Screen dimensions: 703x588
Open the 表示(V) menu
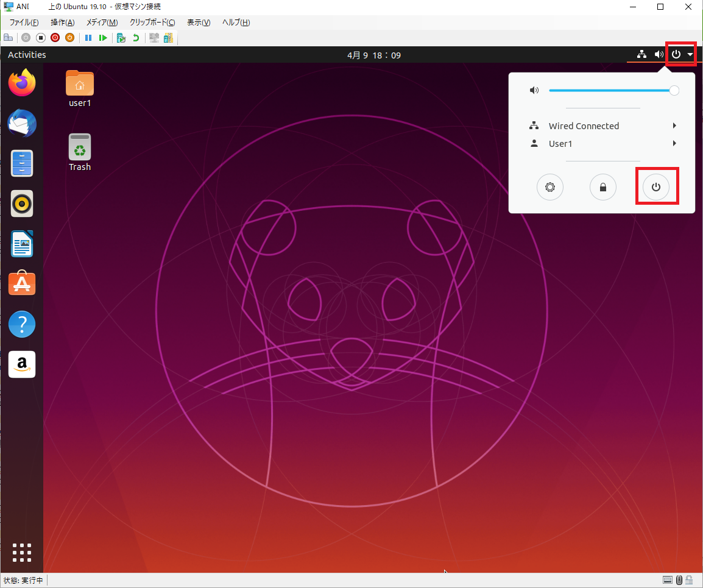(x=199, y=23)
